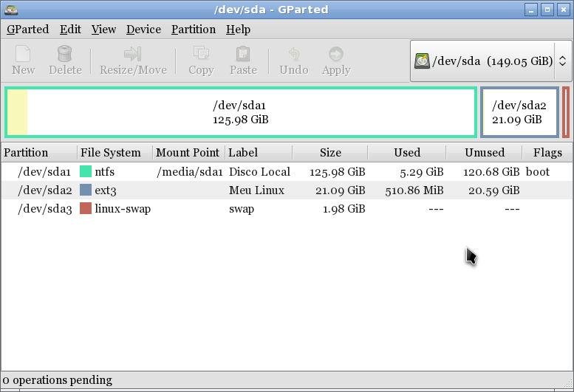Viewport: 574px width, 392px height.
Task: Open the GParted menu
Action: pos(28,30)
